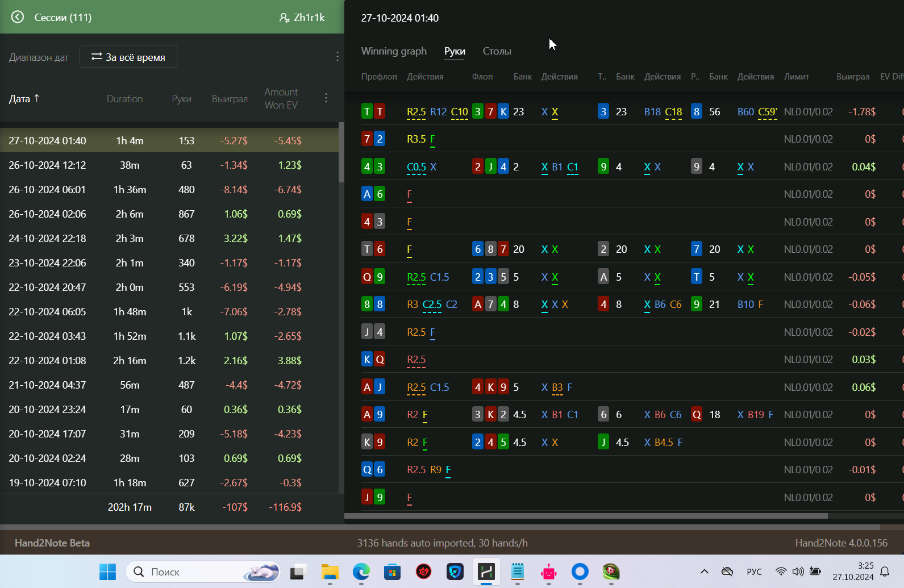Click river actions B60 C59'
Screen dimensions: 904x588
tap(757, 112)
